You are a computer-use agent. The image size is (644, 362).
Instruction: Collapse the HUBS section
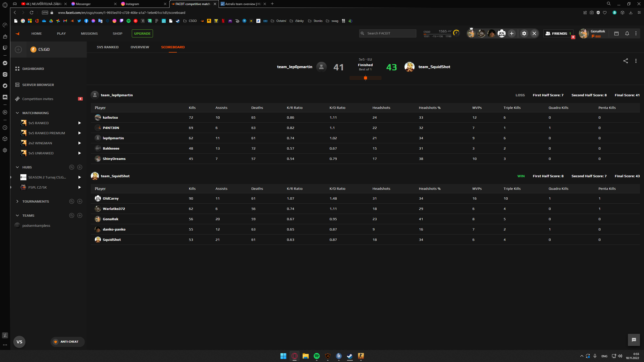point(17,167)
